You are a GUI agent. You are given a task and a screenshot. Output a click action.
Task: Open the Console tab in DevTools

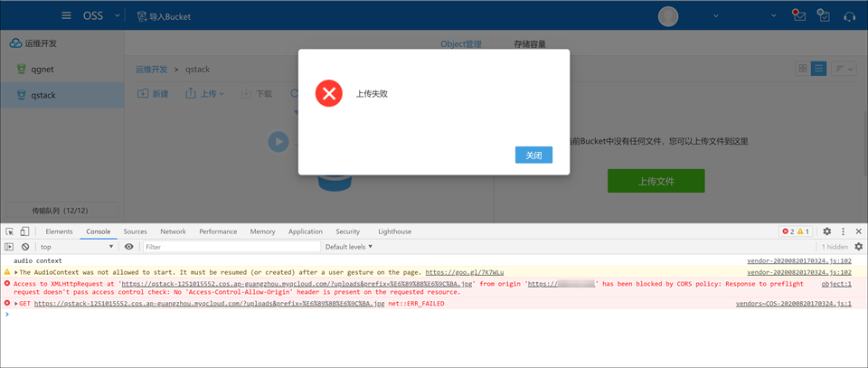(99, 231)
